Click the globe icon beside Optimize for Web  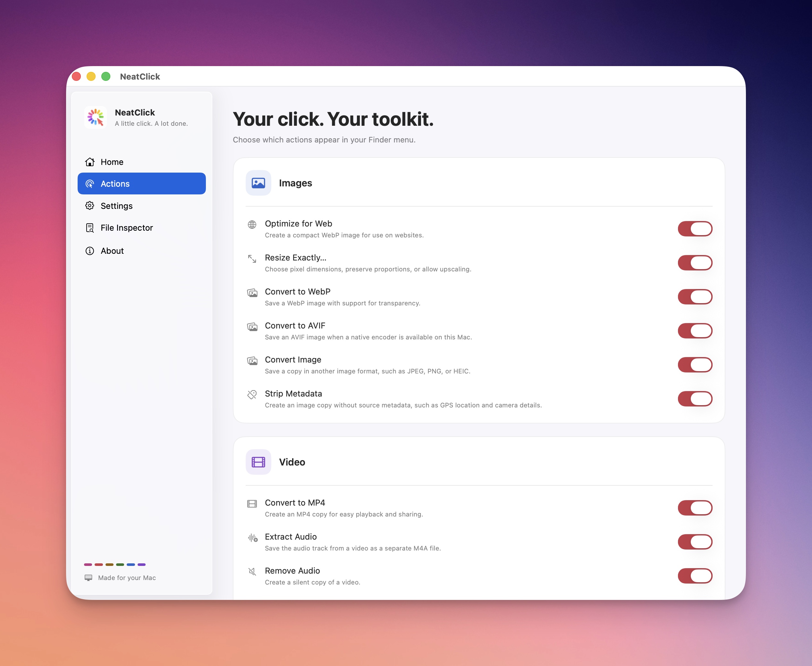(252, 225)
